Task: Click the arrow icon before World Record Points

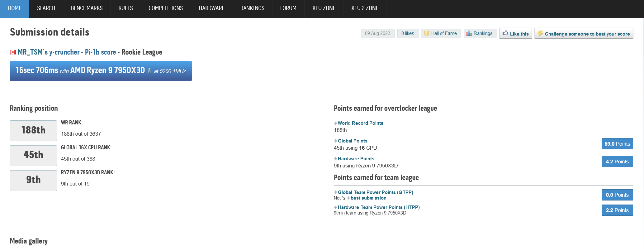Action: (335, 123)
